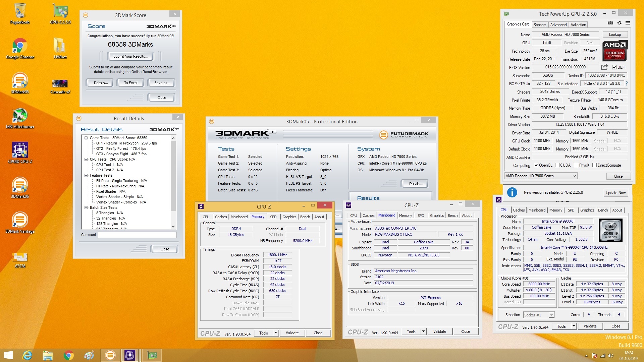
Task: Toggle the PhysX computing checkbox
Action: click(576, 165)
